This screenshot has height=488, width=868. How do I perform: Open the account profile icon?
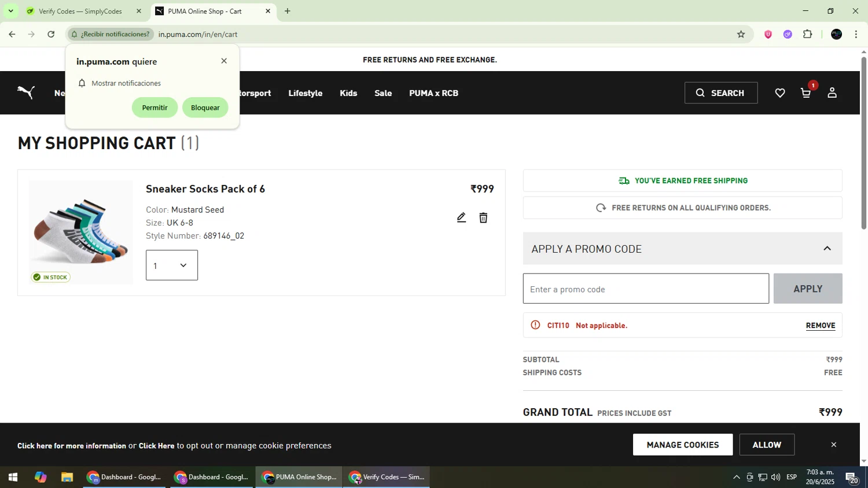(x=832, y=93)
